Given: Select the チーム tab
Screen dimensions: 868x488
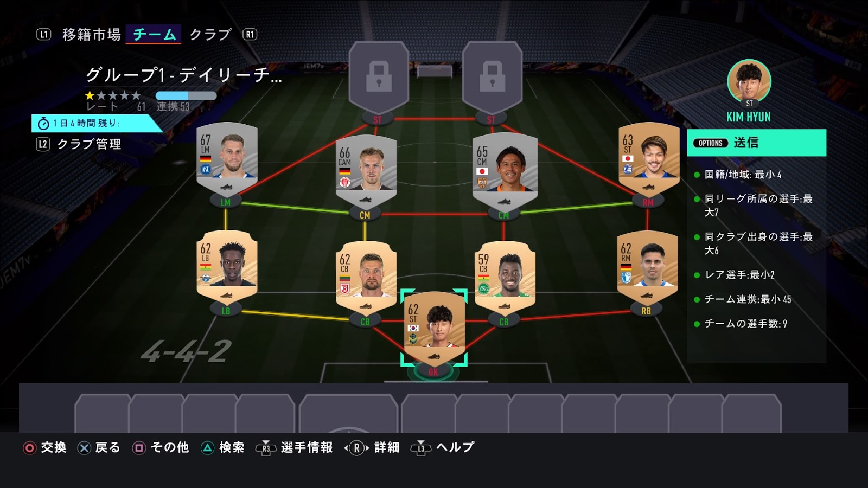Looking at the screenshot, I should click(154, 35).
